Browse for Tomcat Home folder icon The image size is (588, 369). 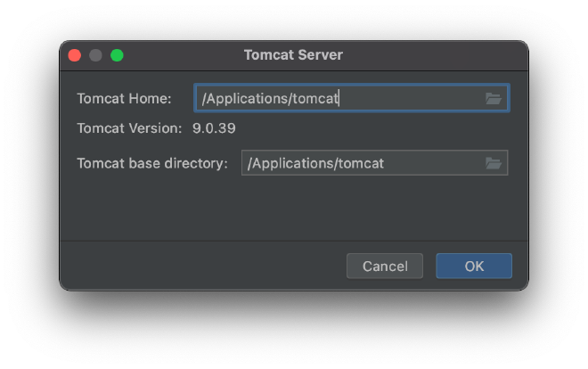coord(493,99)
